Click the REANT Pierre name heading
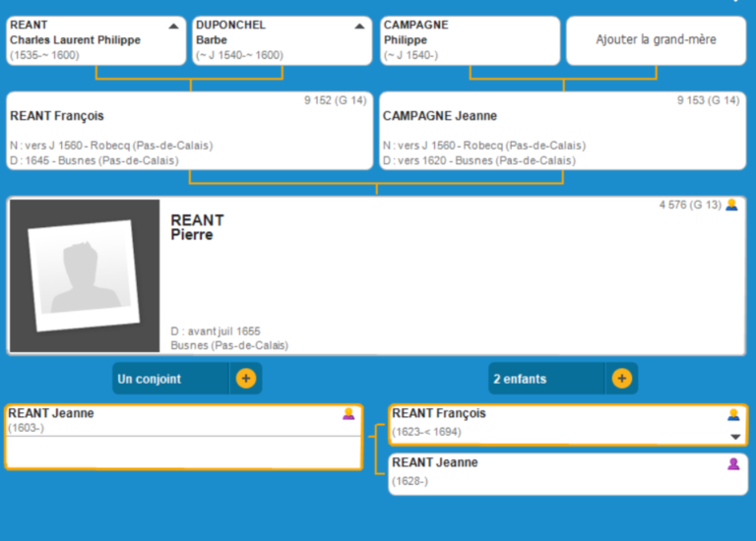Image resolution: width=756 pixels, height=541 pixels. click(197, 227)
